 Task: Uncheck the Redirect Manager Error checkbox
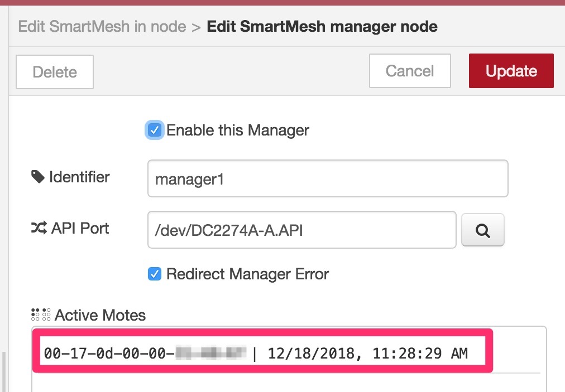coord(155,274)
